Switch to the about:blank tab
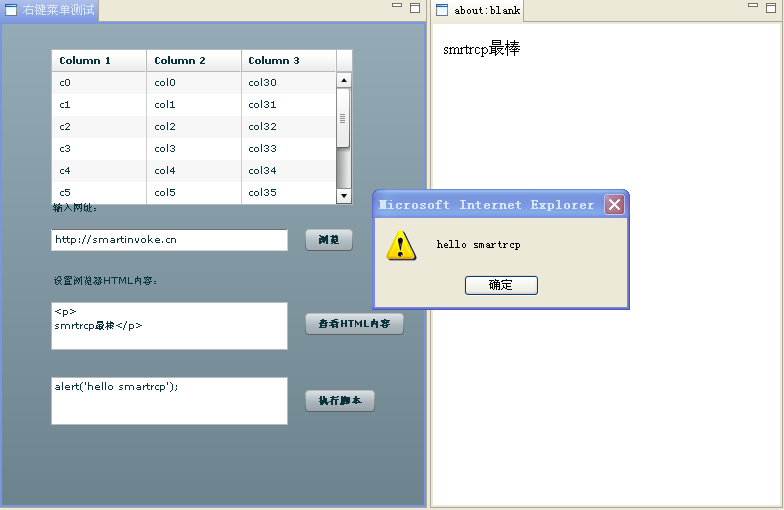Image resolution: width=784 pixels, height=510 pixels. [x=478, y=10]
